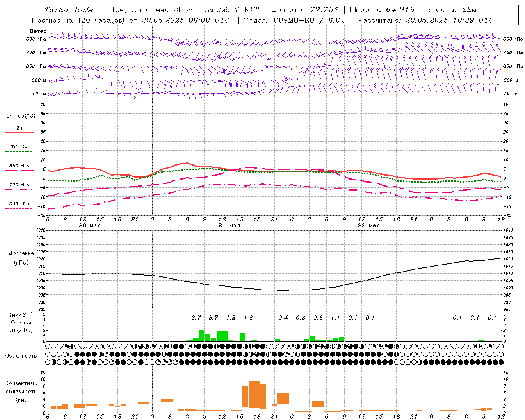Click the 0.9 precipitation value
Viewport: 525px width, 420px height.
point(318,317)
